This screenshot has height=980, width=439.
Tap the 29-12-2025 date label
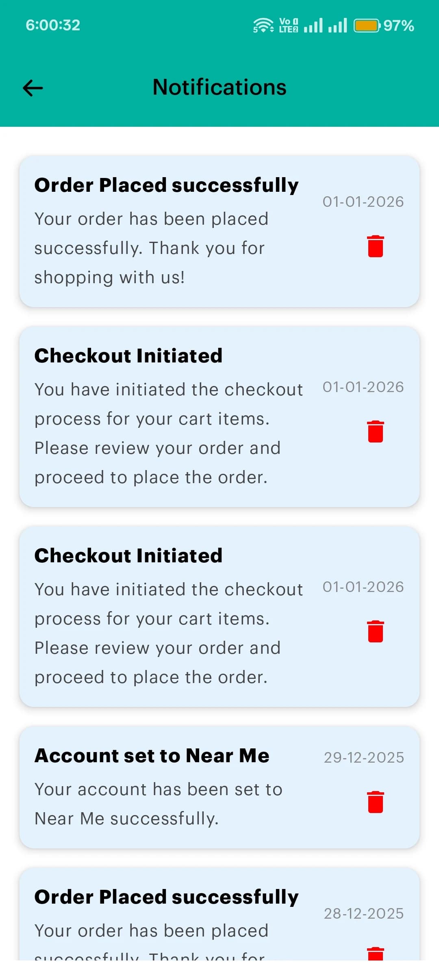pos(363,758)
